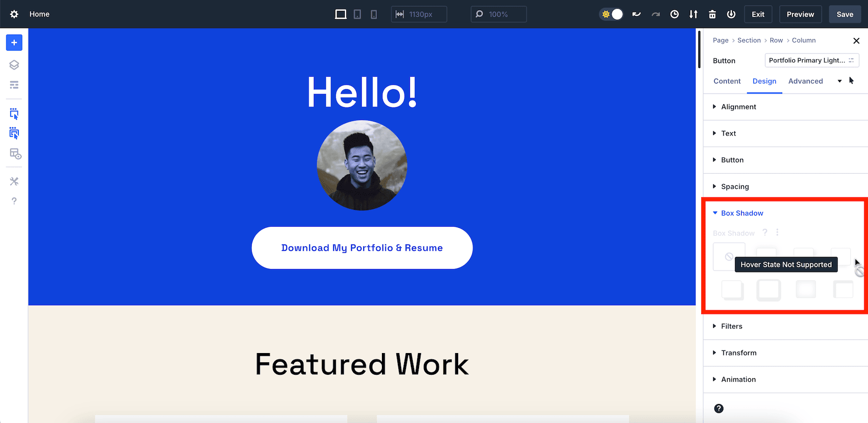
Task: Click the Preview button
Action: (x=800, y=14)
